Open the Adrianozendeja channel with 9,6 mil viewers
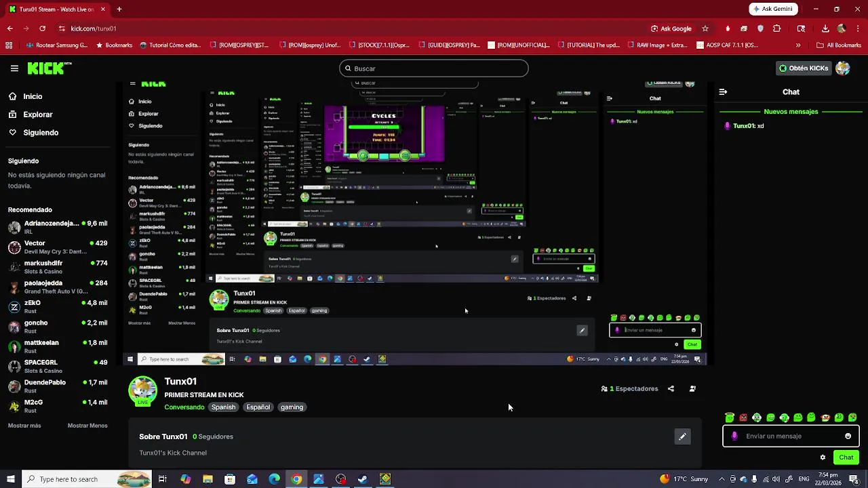 click(x=58, y=227)
